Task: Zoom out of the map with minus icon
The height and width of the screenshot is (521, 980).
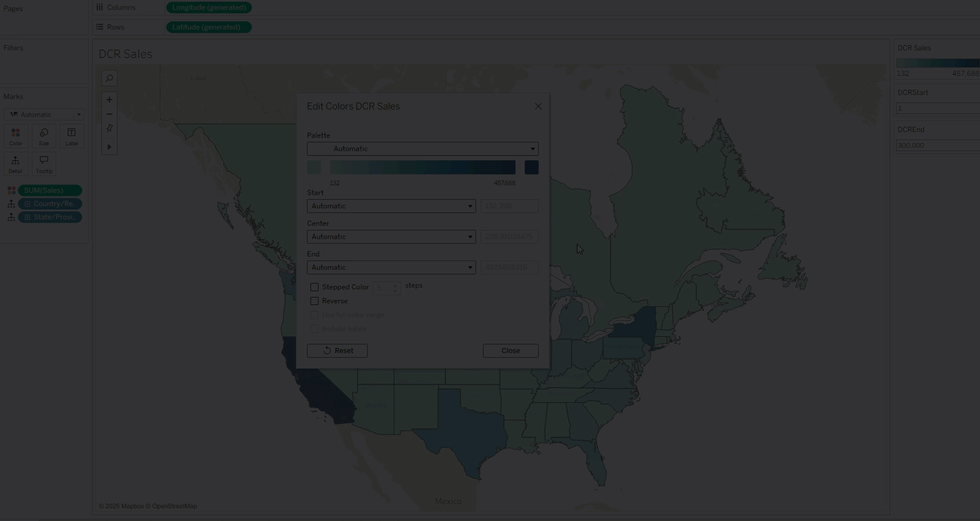Action: [109, 114]
